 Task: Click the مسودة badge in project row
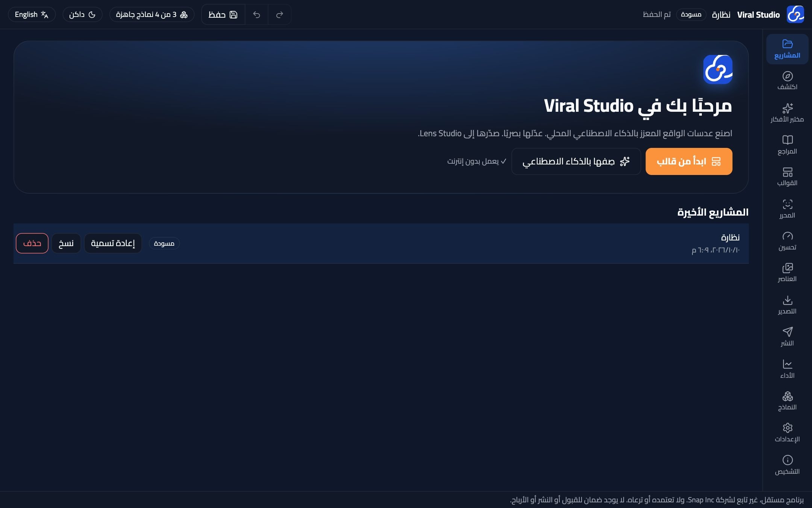[x=164, y=243]
